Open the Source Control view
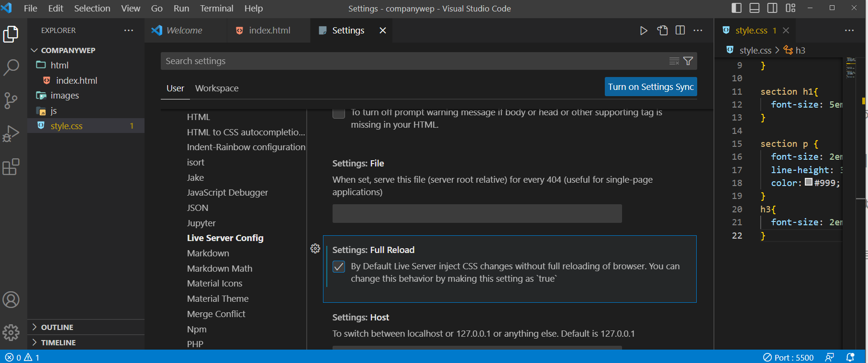 (x=11, y=100)
